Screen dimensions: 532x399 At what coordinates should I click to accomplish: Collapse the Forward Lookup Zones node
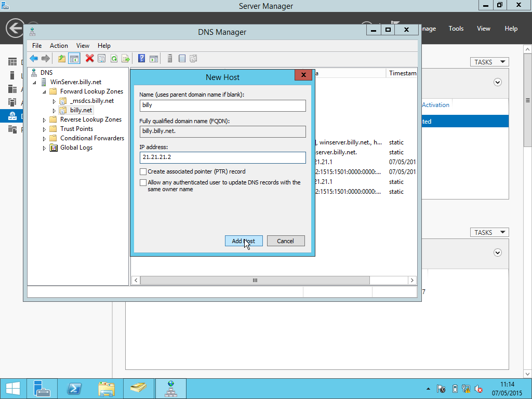(44, 92)
